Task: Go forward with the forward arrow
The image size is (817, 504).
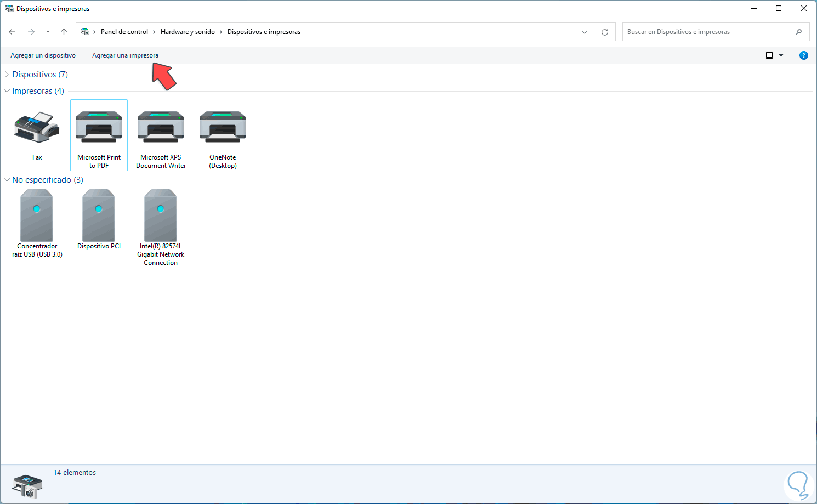Action: coord(31,32)
